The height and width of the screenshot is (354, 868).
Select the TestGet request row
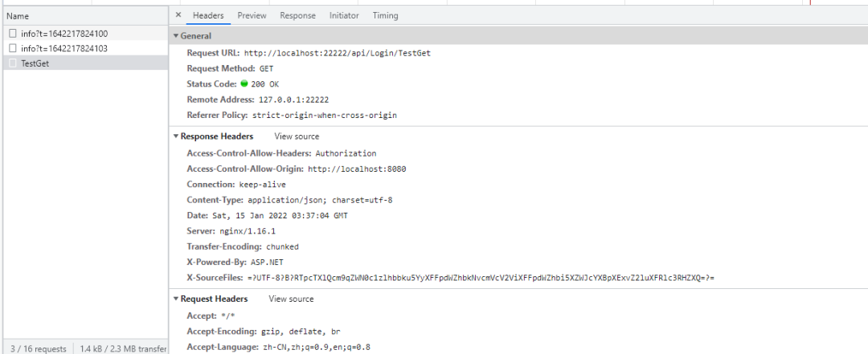tap(85, 63)
